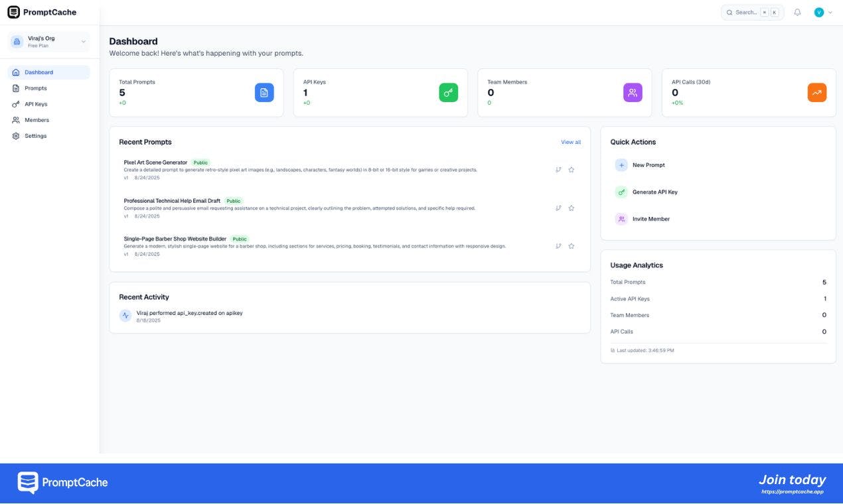This screenshot has height=504, width=843.
Task: Expand the Viraj's Org organization switcher
Action: (48, 42)
